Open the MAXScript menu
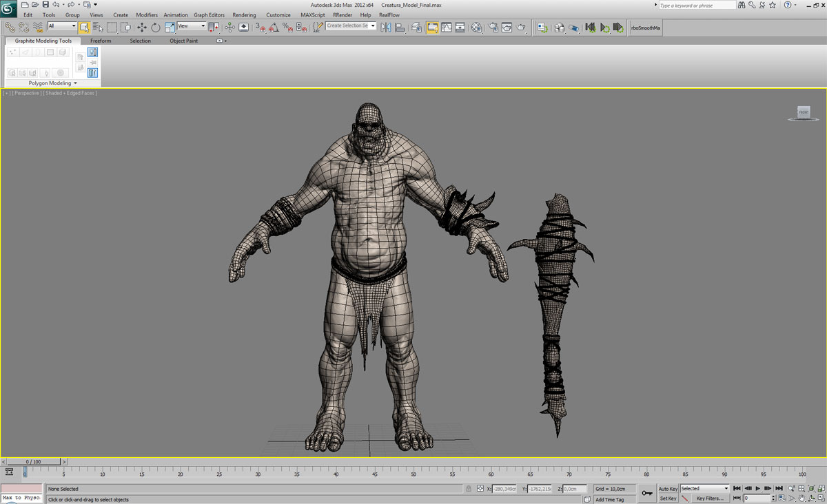The width and height of the screenshot is (827, 504). tap(313, 14)
